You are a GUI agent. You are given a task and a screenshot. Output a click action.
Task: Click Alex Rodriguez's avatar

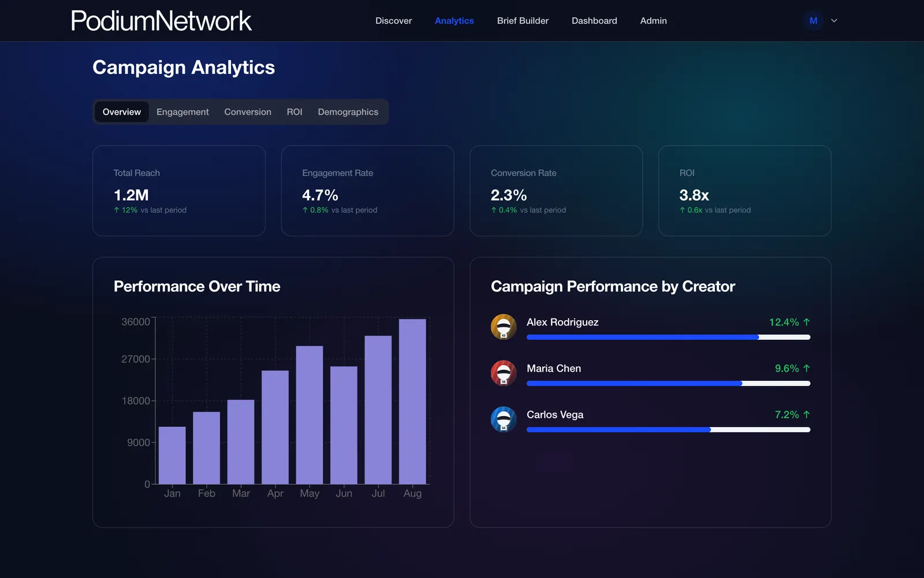504,327
